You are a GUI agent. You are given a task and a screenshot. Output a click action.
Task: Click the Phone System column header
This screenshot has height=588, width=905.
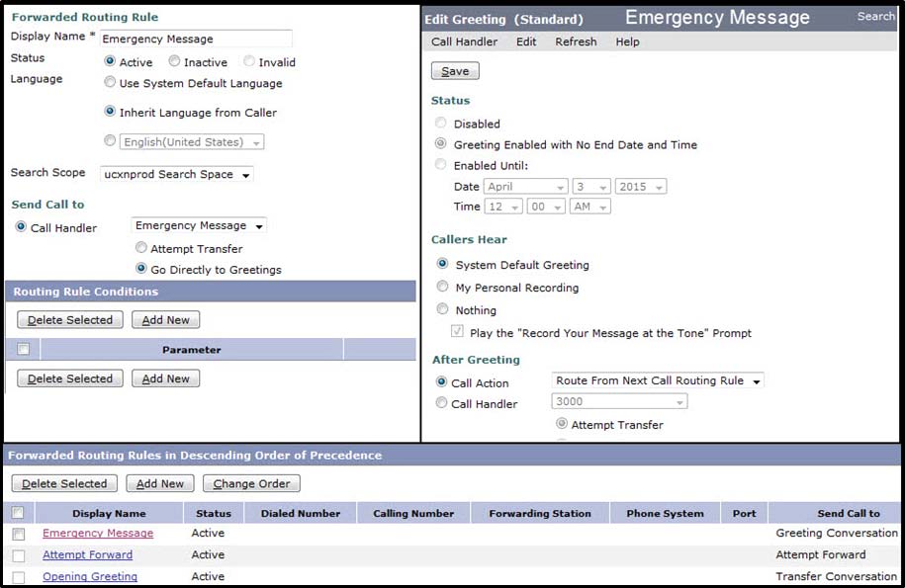pos(665,513)
